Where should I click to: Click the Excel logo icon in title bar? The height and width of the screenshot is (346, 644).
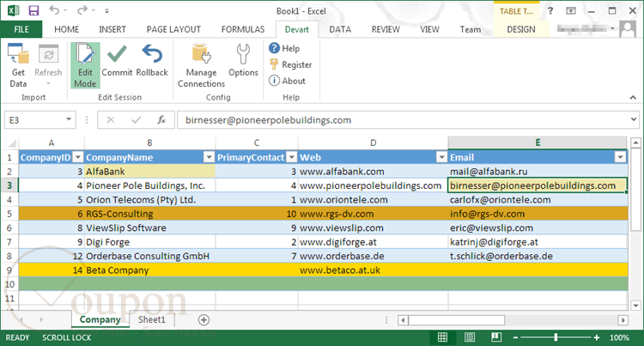(13, 10)
